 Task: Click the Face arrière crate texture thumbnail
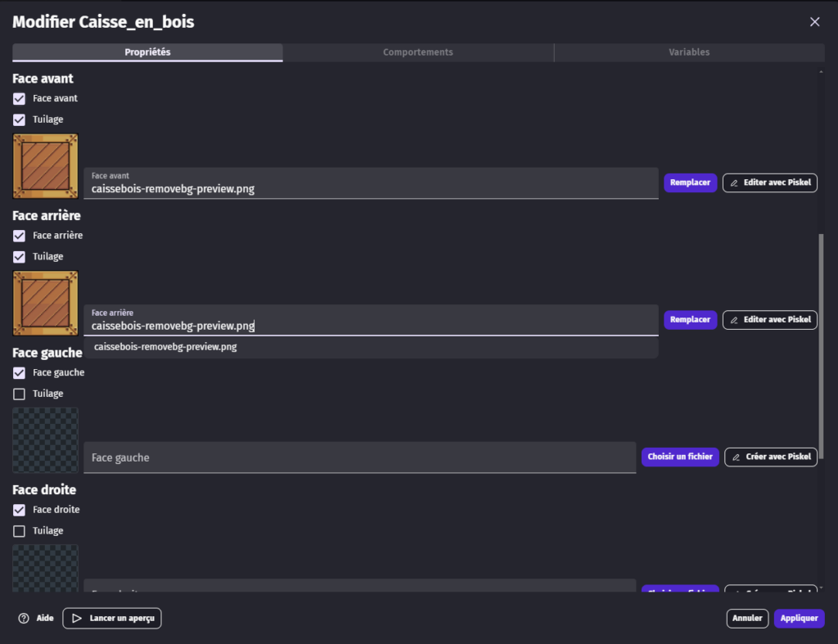pos(46,304)
